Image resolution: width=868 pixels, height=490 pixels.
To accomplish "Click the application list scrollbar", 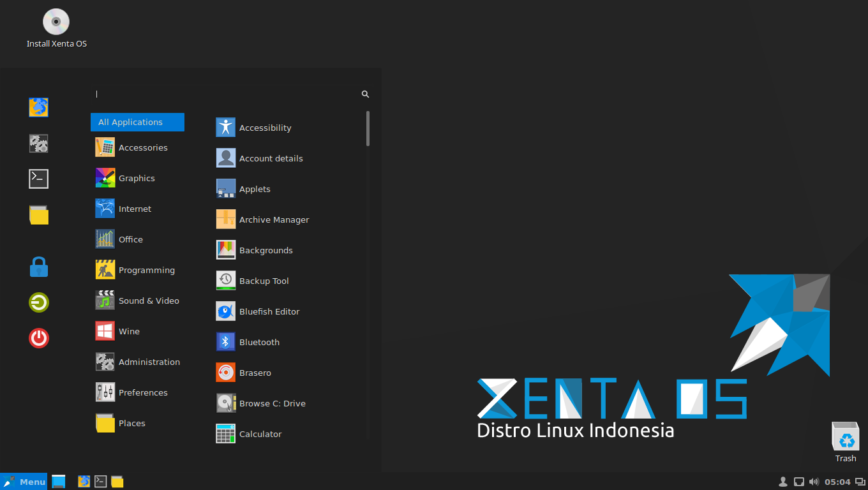I will (x=368, y=129).
